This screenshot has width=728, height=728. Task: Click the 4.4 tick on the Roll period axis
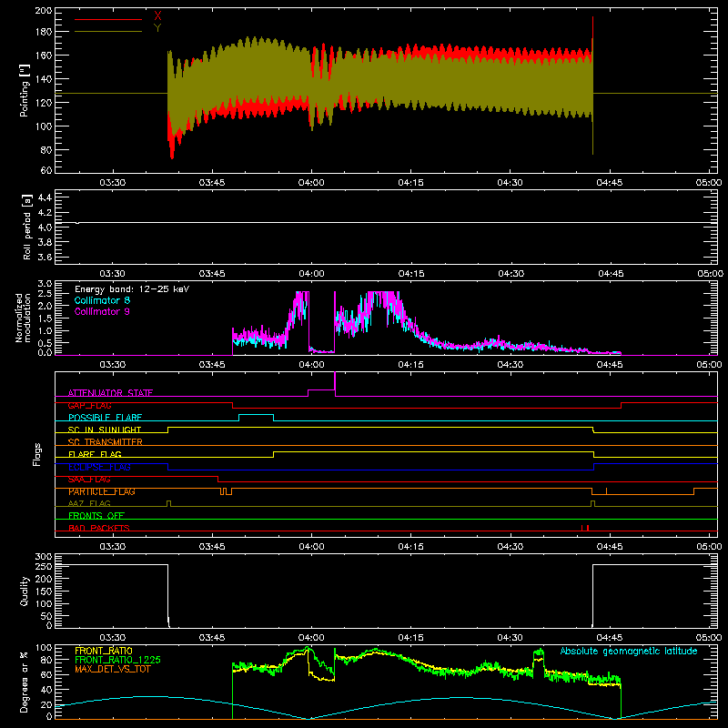(45, 197)
